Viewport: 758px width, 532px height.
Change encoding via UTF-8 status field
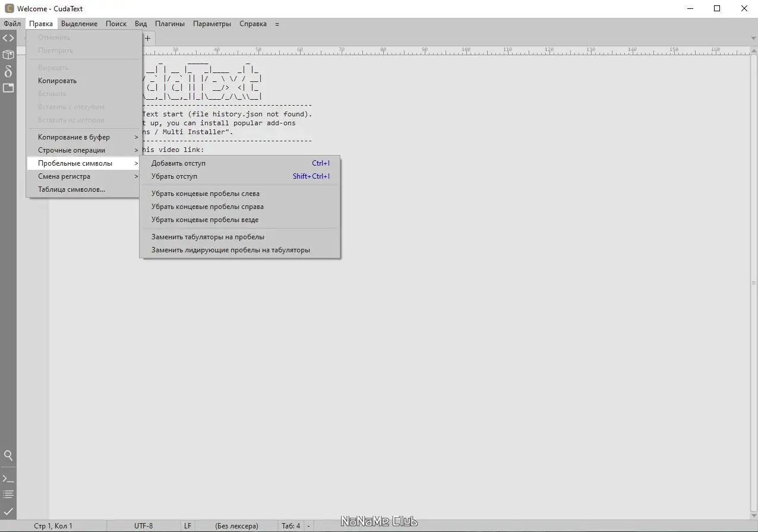click(143, 526)
